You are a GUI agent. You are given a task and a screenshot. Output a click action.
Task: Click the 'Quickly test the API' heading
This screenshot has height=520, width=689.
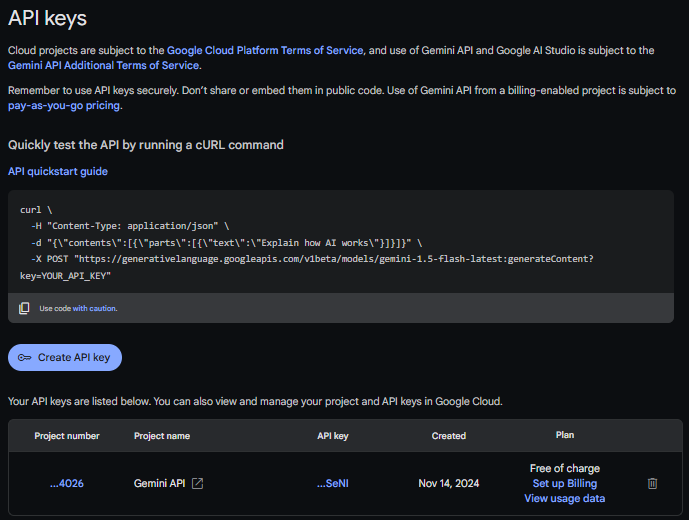[146, 145]
